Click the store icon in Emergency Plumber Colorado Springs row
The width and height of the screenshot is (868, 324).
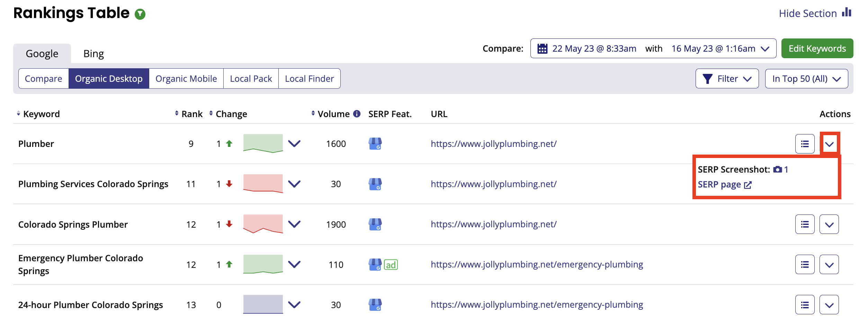(x=375, y=264)
